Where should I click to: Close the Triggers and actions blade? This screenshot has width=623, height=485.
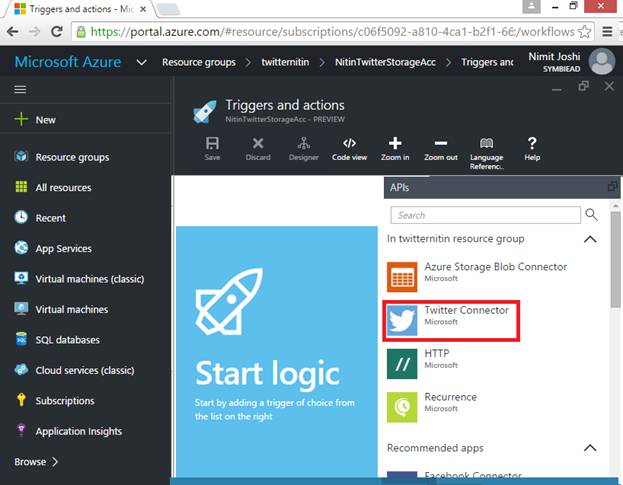[609, 86]
